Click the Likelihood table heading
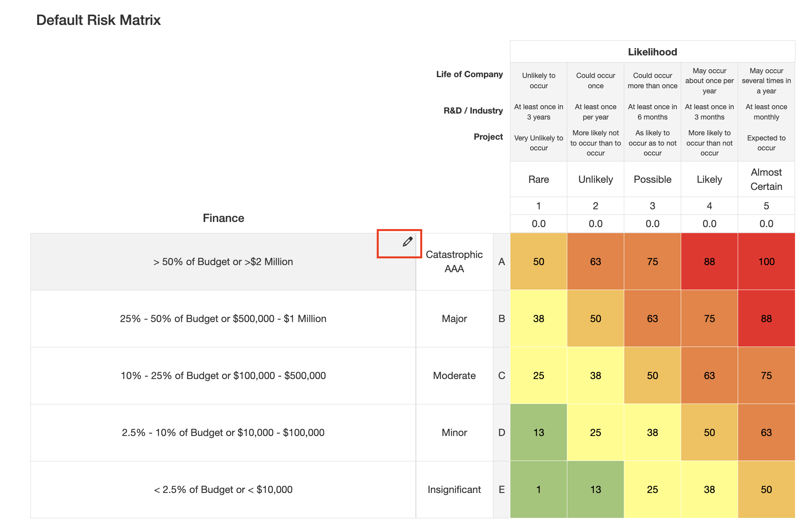The height and width of the screenshot is (527, 812). (x=652, y=52)
